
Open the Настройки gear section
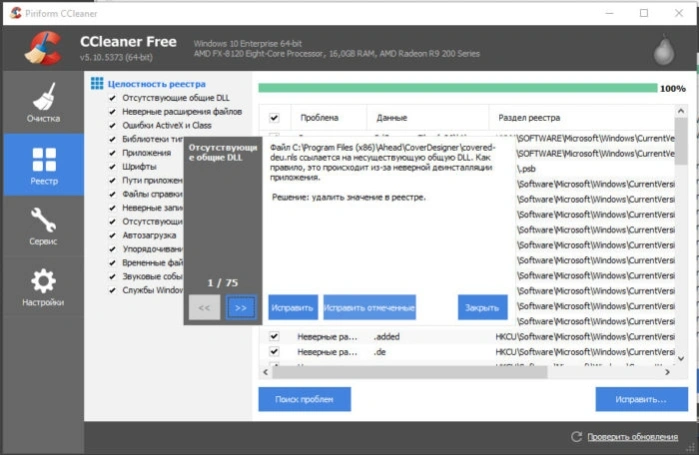(43, 287)
